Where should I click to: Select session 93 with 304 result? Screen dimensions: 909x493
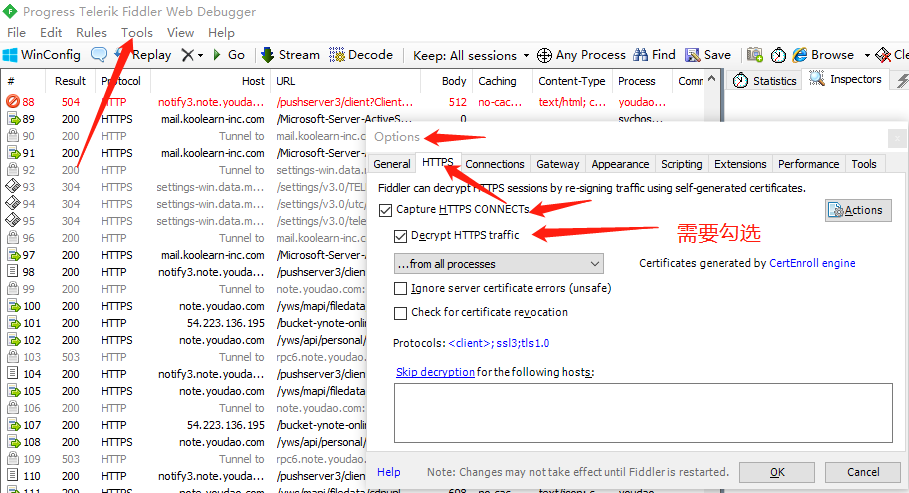71,187
